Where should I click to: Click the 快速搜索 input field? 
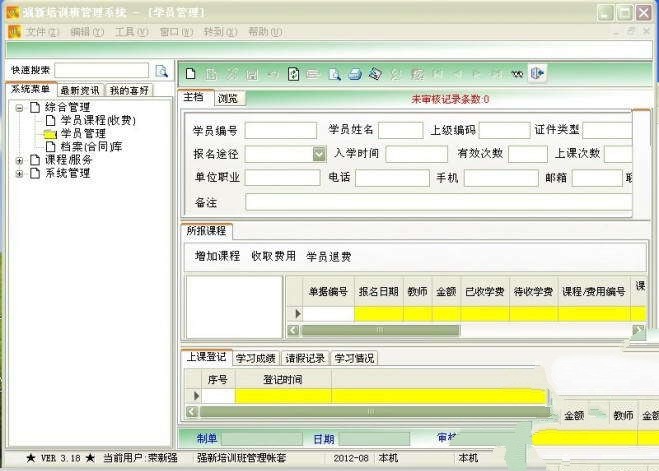pos(102,71)
